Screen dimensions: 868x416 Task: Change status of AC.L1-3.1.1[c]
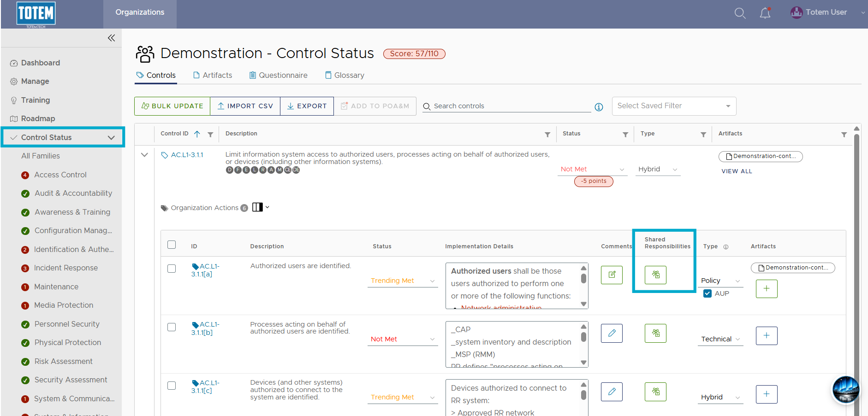(403, 398)
